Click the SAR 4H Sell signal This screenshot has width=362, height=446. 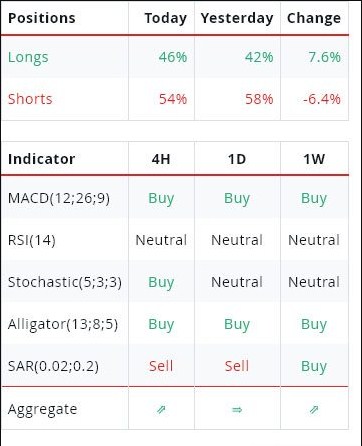(x=161, y=366)
